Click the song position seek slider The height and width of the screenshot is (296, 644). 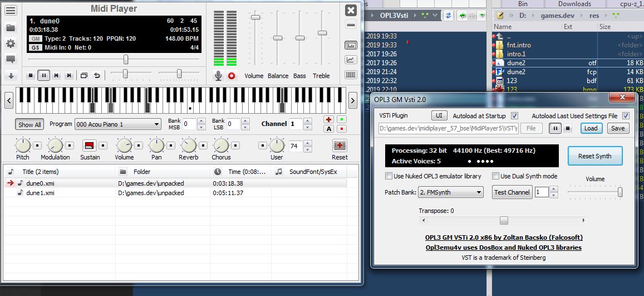pos(126,60)
